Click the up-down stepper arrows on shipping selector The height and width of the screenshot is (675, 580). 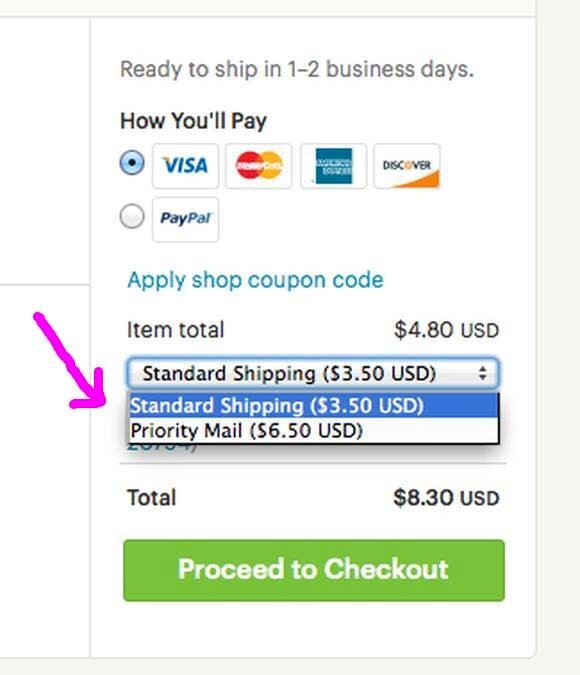click(482, 373)
